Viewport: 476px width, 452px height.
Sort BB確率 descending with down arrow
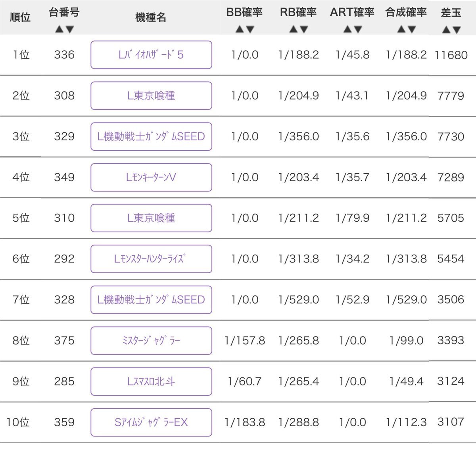coord(250,29)
